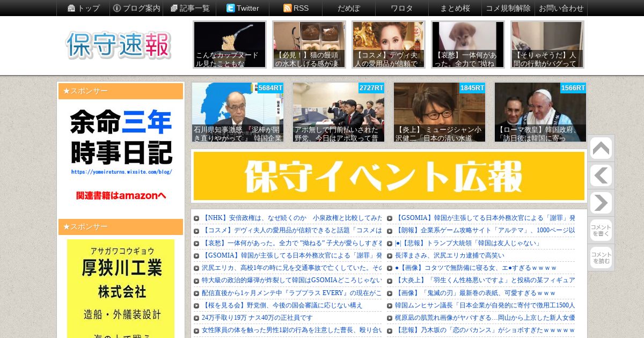Image resolution: width=644 pixels, height=338 pixels.
Task: Open the 記事一覧 article list menu
Action: 189,8
